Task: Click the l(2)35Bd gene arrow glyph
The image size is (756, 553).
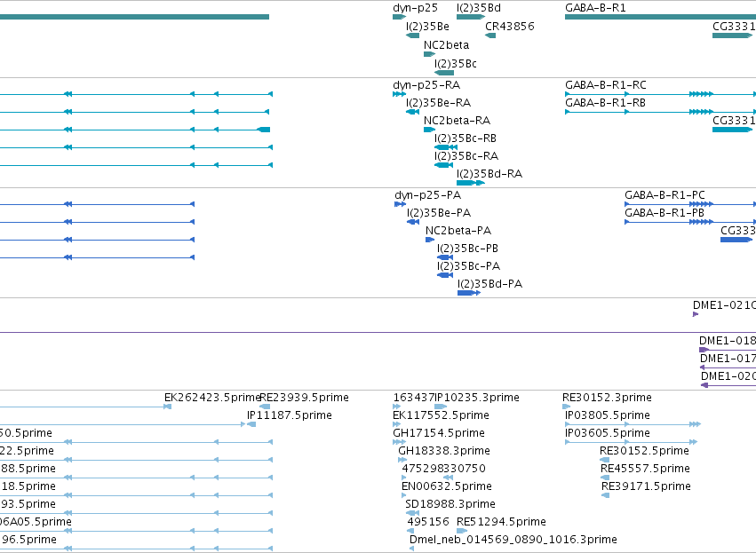Action: (x=471, y=18)
